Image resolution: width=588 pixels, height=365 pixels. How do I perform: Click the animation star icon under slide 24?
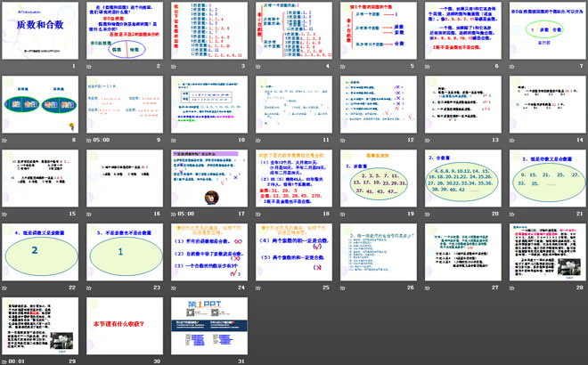[x=173, y=288]
